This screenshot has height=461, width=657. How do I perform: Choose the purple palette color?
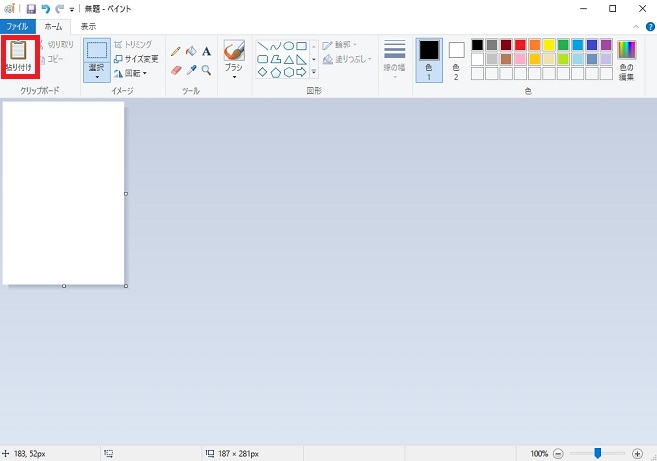point(606,45)
